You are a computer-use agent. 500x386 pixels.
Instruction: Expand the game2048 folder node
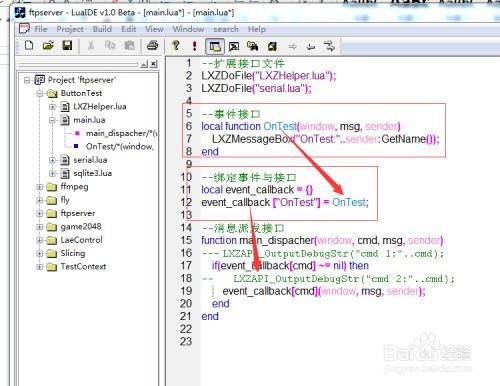[40, 227]
